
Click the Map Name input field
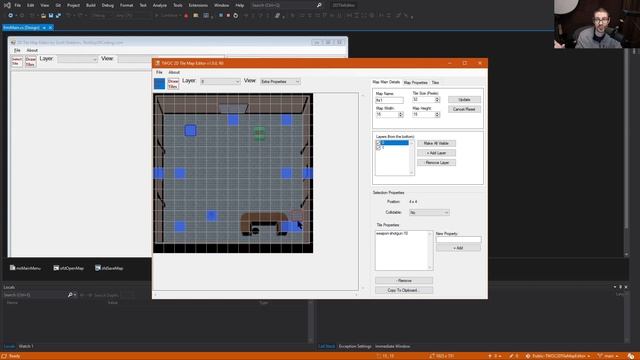click(x=389, y=100)
